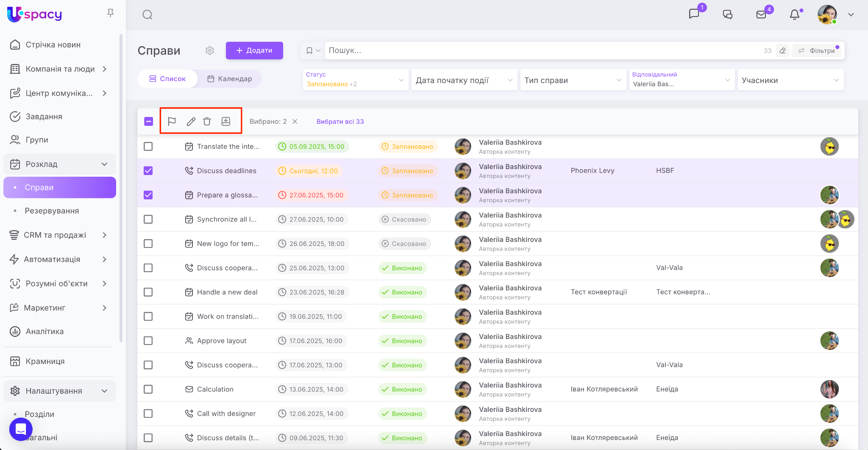Check the Translate the inte... row checkbox
This screenshot has height=450, width=868.
coord(148,147)
